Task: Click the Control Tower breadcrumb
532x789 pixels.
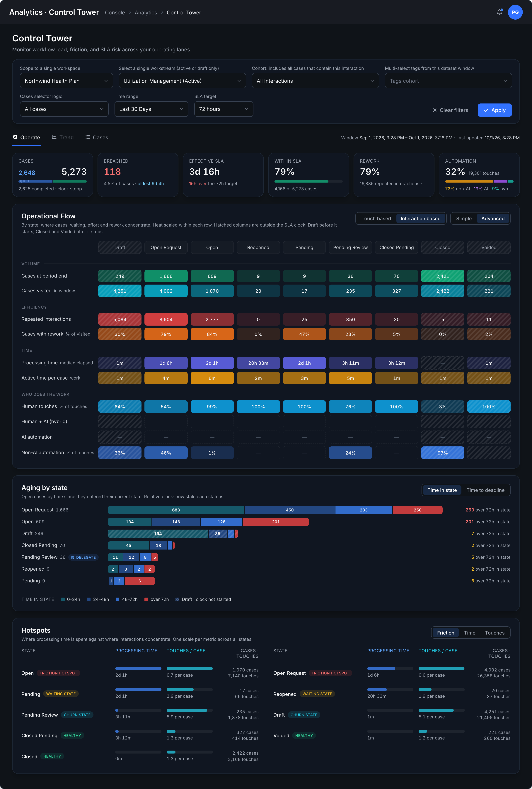Action: click(x=184, y=13)
